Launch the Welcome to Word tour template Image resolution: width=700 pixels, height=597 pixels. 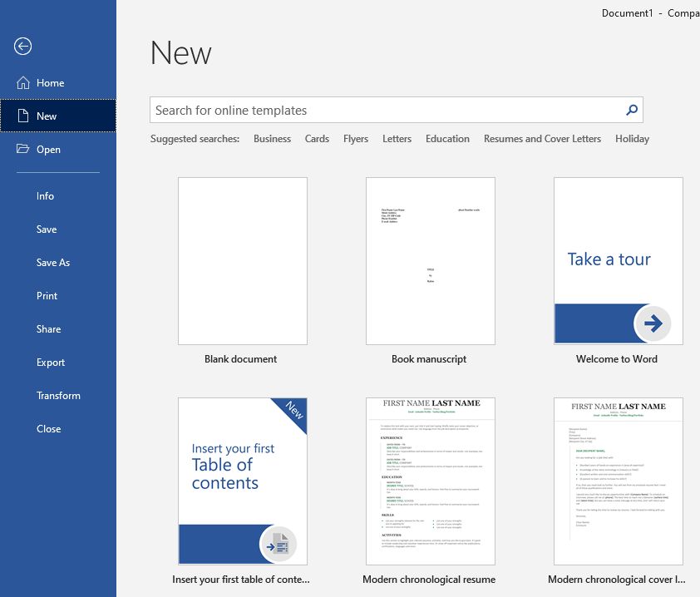click(x=617, y=260)
